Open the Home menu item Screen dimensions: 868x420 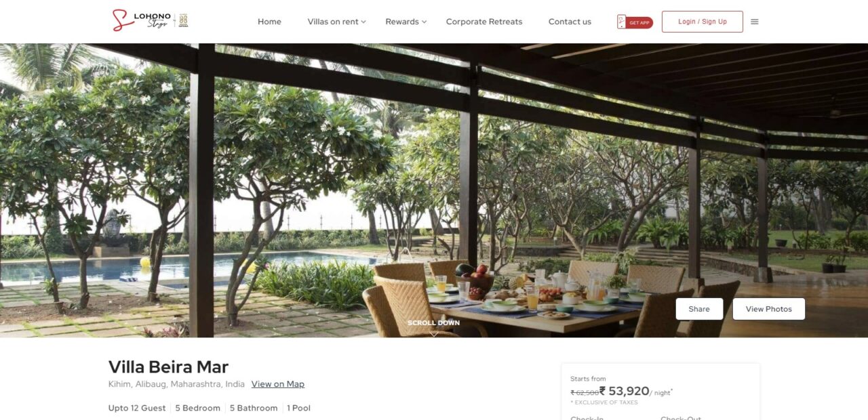point(269,22)
